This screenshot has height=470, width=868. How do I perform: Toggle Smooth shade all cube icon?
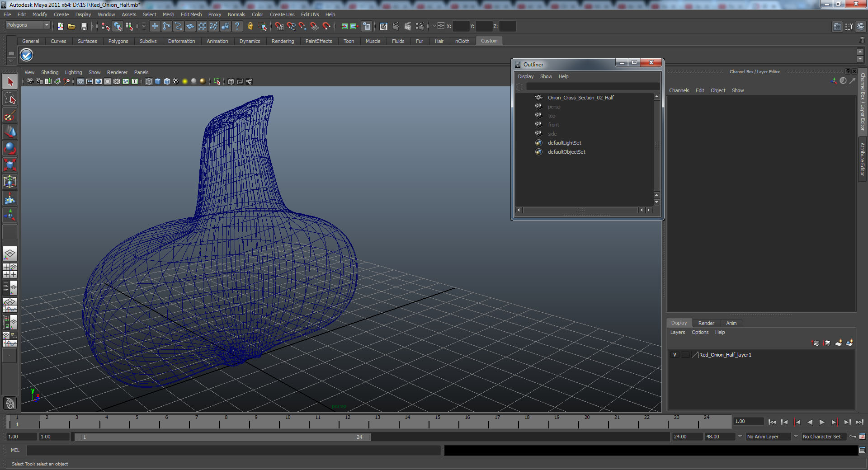pyautogui.click(x=158, y=81)
